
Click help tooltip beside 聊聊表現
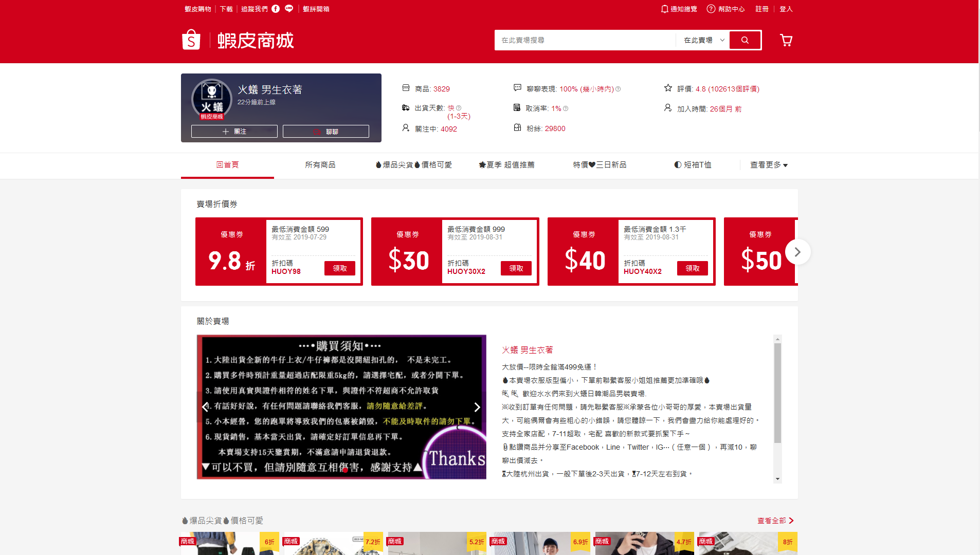coord(618,89)
